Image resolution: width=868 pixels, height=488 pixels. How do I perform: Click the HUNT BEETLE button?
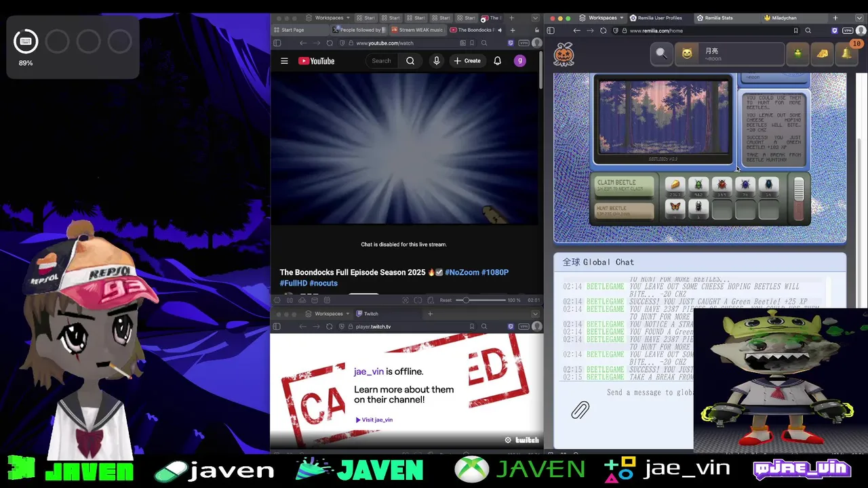point(625,211)
